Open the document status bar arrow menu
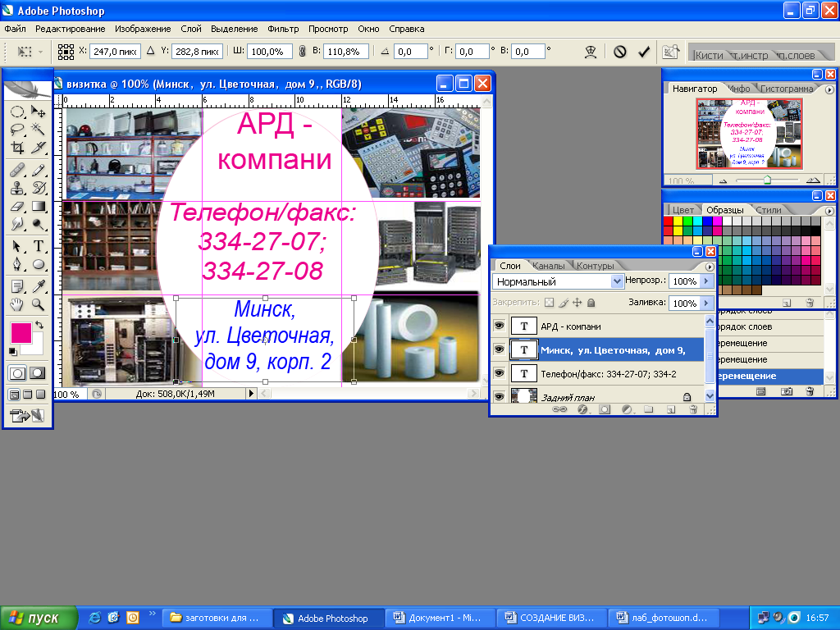This screenshot has width=840, height=630. 251,393
